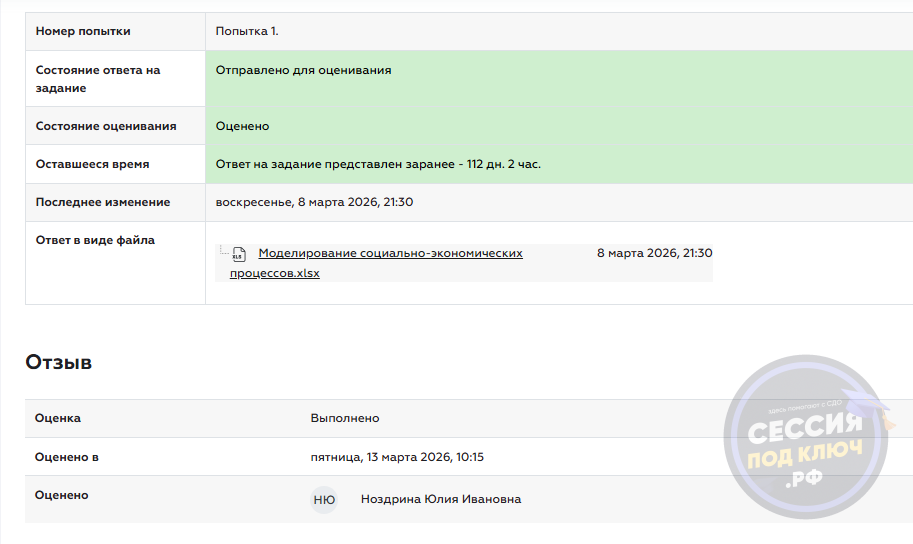Screen dimensions: 913x544
Task: Click the Ответ в виде файла label
Action: point(95,240)
